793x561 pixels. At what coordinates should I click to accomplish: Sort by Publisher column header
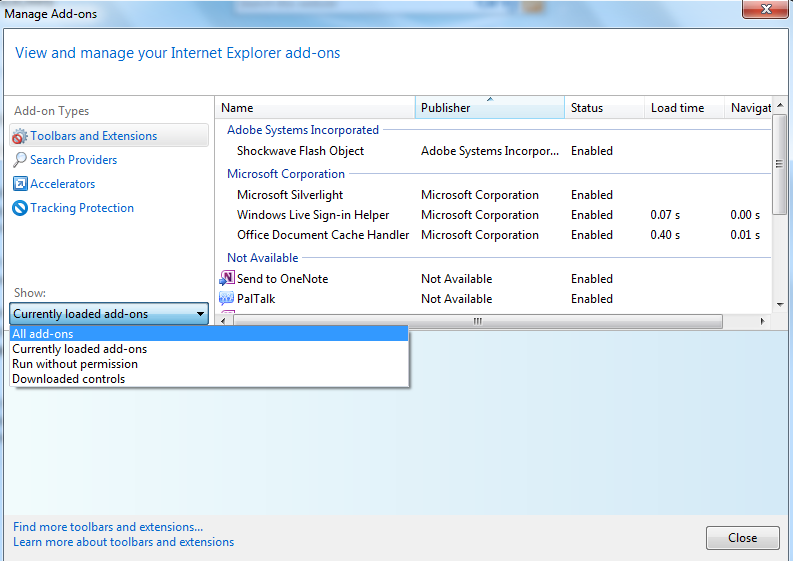[x=490, y=108]
